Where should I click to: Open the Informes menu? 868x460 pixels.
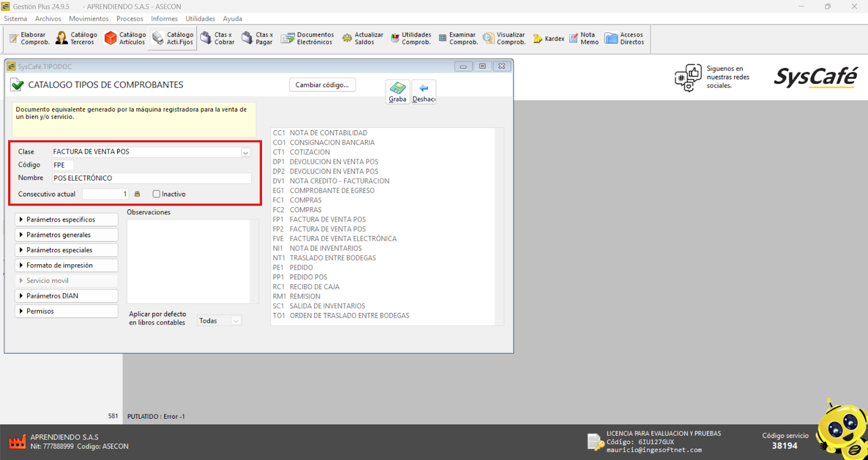click(x=164, y=19)
